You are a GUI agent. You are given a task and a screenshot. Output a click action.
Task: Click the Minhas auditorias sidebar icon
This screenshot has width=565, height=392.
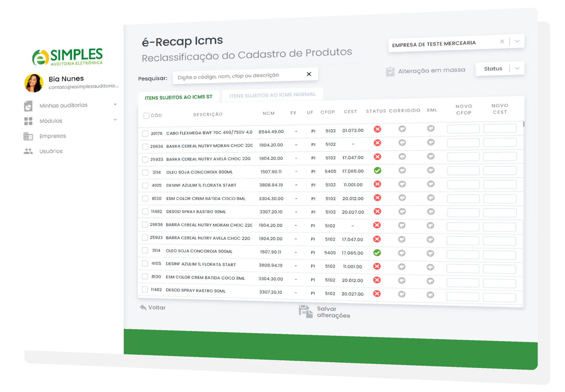28,106
